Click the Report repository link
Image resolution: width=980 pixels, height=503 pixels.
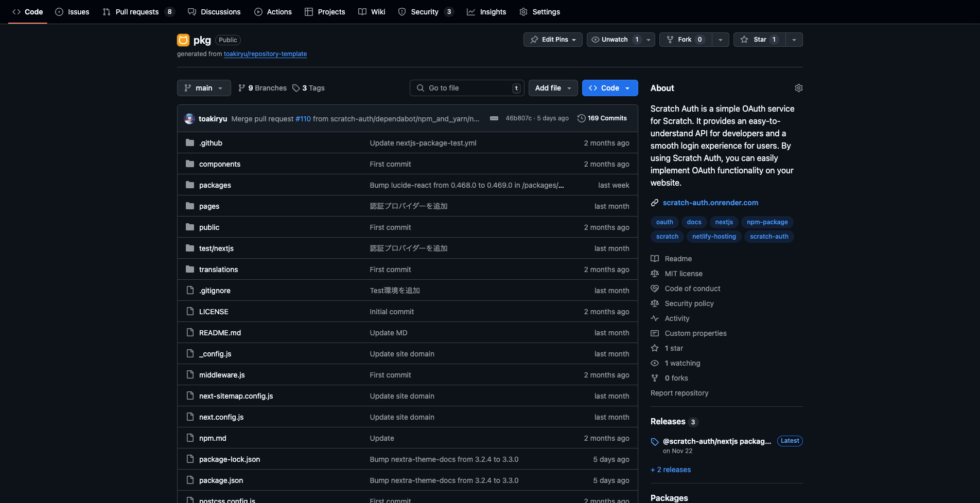pyautogui.click(x=679, y=393)
